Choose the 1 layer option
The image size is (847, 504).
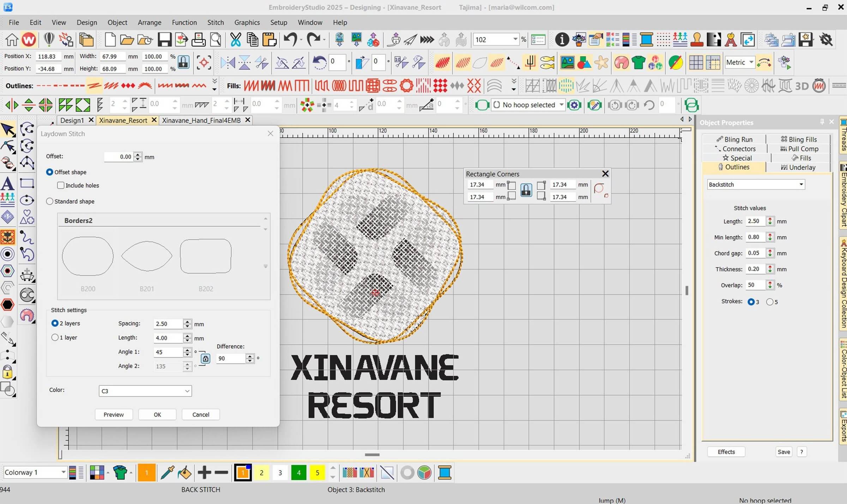55,337
